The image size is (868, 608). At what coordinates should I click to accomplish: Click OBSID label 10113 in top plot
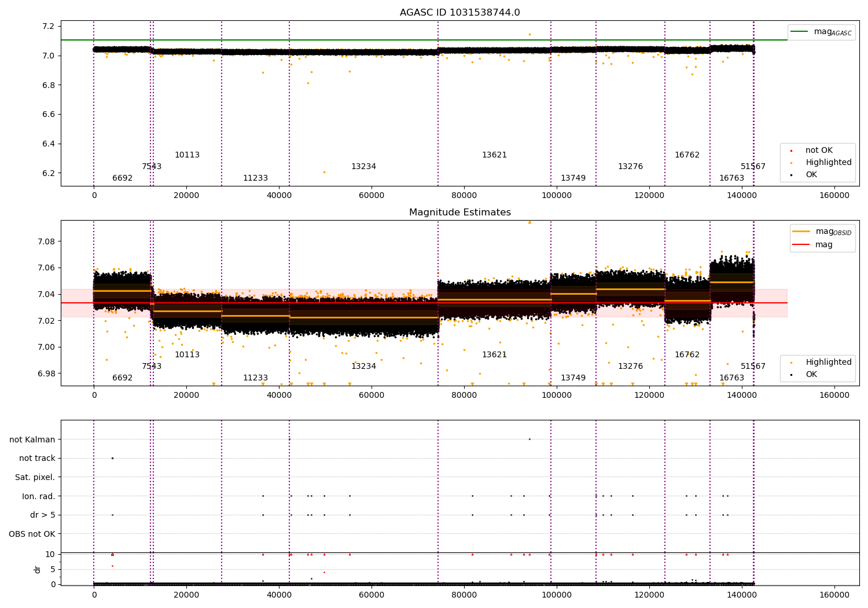(187, 155)
